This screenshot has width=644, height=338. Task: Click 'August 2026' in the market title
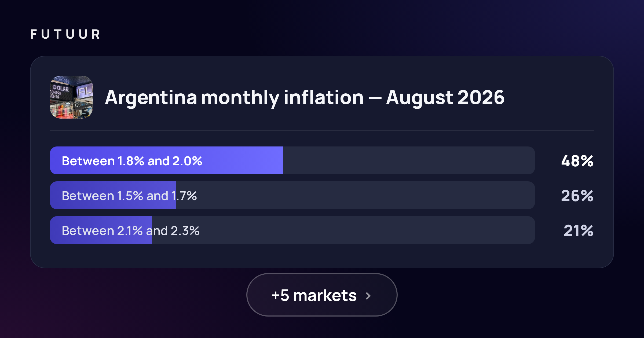[x=445, y=98]
